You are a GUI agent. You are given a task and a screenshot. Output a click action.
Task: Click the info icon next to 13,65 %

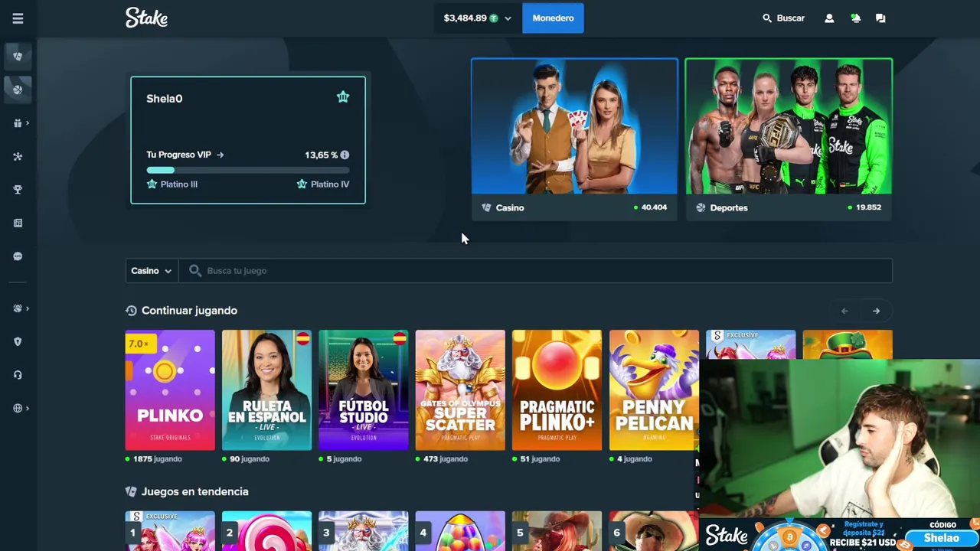pos(345,155)
